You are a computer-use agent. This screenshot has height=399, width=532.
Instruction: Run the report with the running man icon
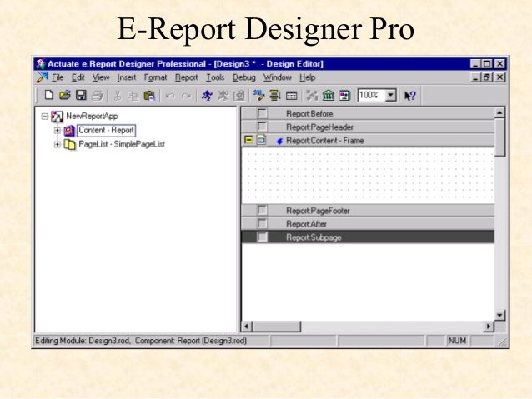207,96
